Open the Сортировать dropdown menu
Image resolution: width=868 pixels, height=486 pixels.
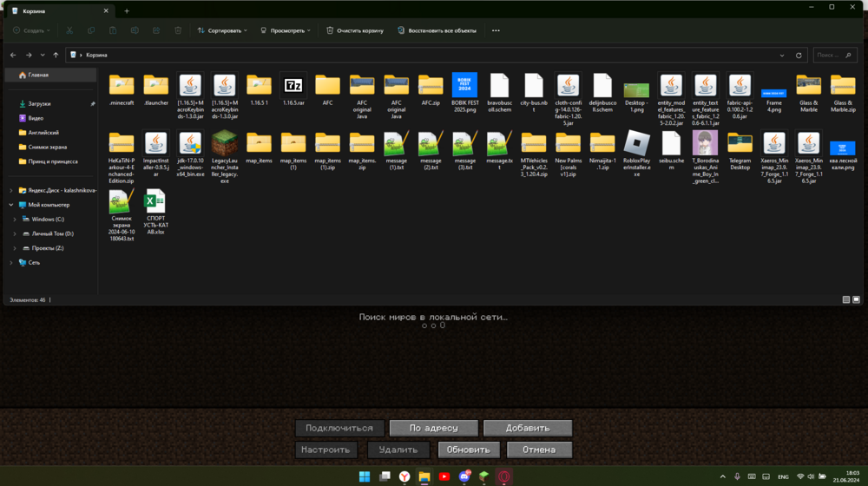(x=222, y=30)
